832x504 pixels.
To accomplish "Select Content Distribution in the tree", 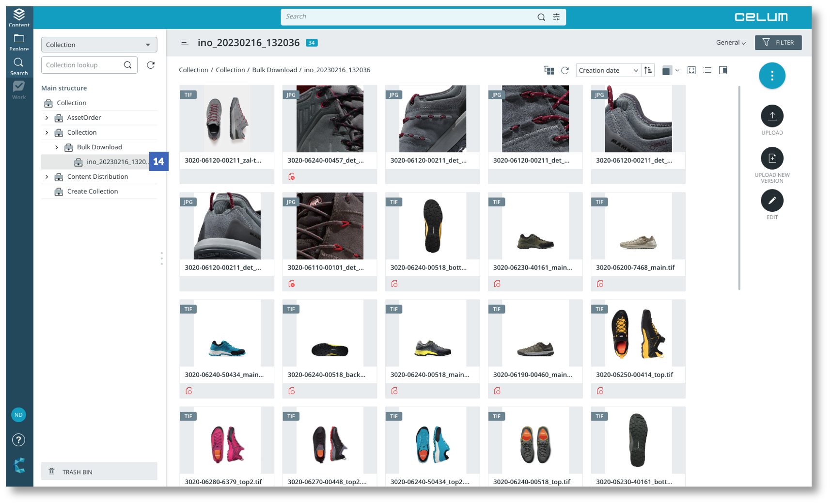I will coord(97,177).
